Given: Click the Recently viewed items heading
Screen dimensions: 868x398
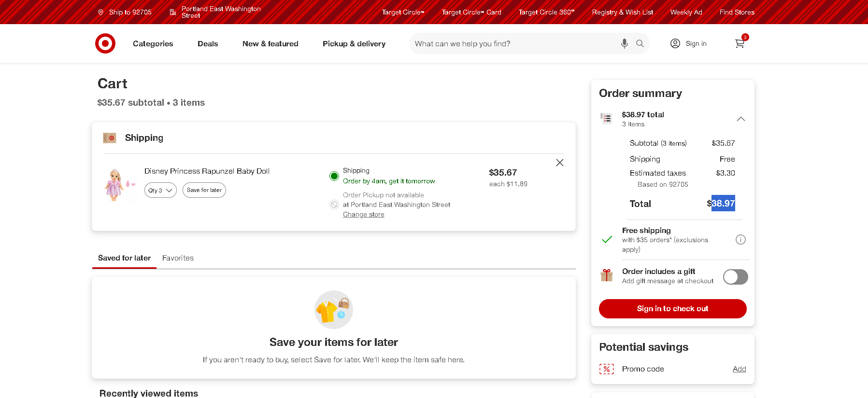Looking at the screenshot, I should tap(149, 393).
